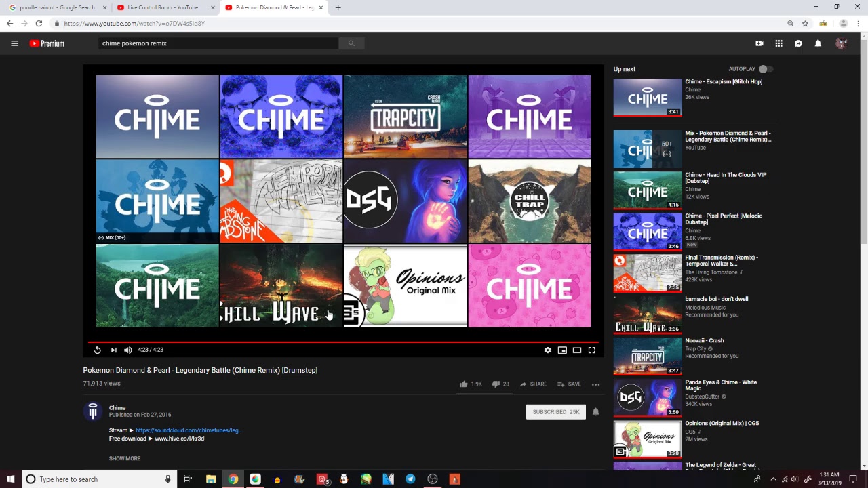Open the Chime channel avatar
The width and height of the screenshot is (868, 488).
coord(93,411)
